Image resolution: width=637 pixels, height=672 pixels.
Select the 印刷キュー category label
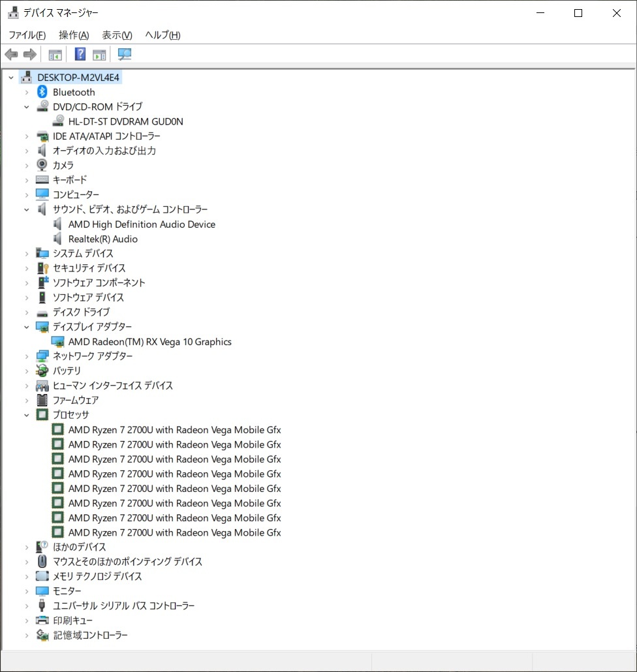click(x=73, y=620)
